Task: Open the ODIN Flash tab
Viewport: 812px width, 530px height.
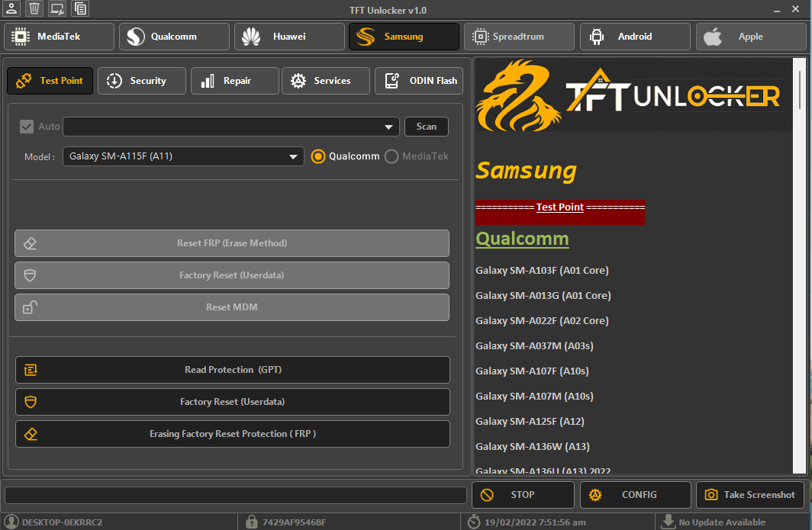Action: pyautogui.click(x=418, y=81)
